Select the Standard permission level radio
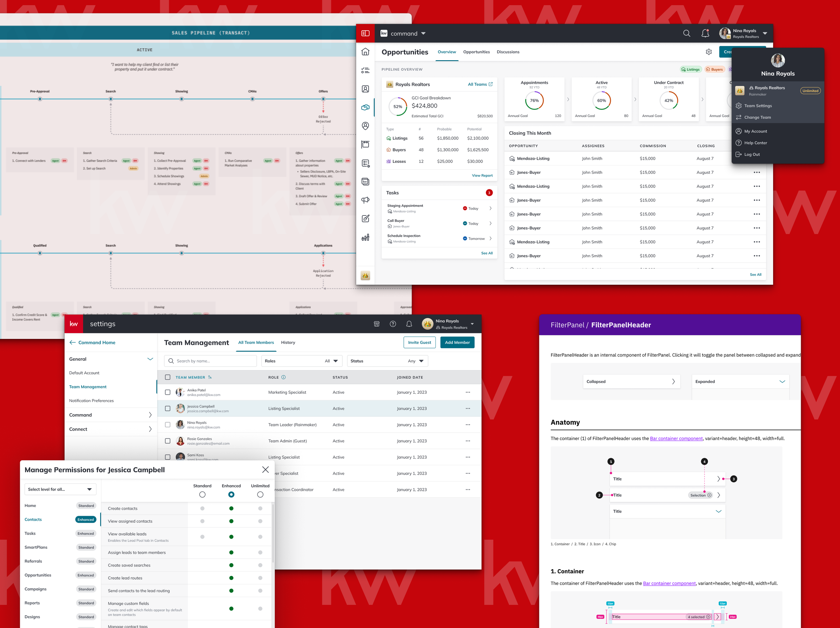Screen dimensions: 840x628 [x=202, y=495]
